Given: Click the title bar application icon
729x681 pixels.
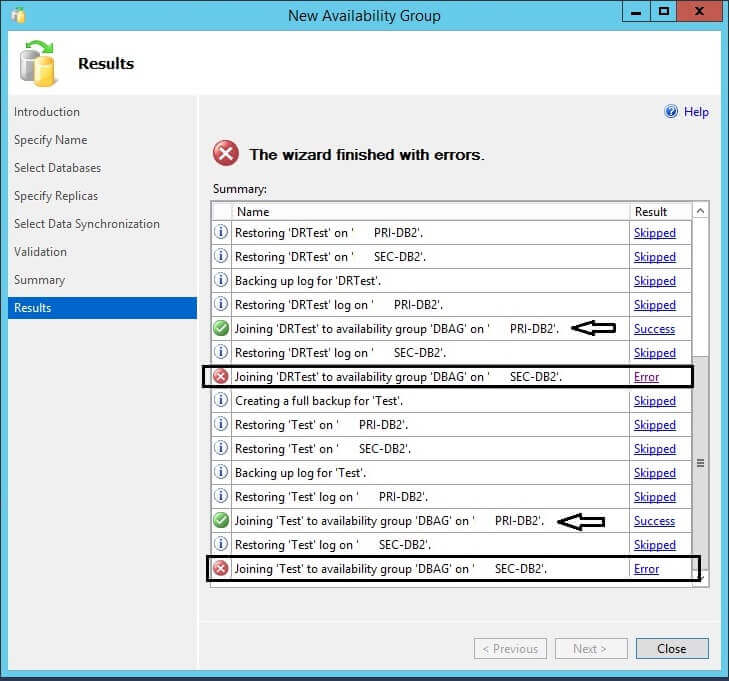Looking at the screenshot, I should (18, 15).
